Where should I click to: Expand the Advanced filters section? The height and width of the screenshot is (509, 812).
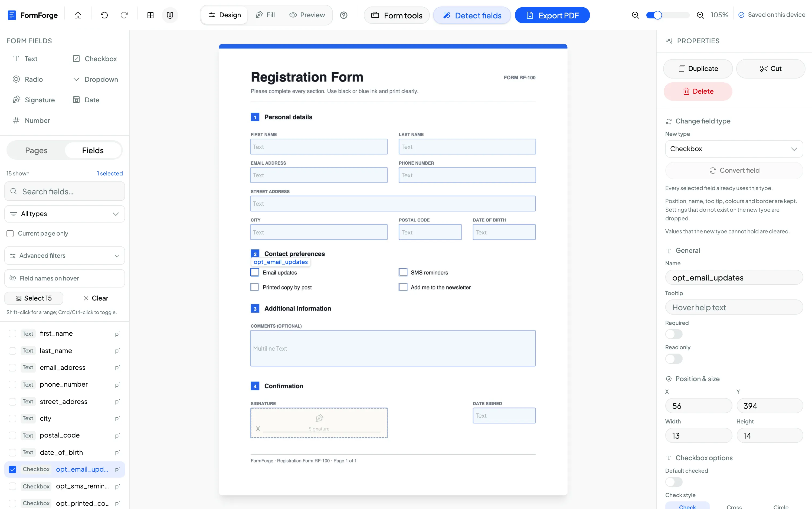tap(65, 256)
